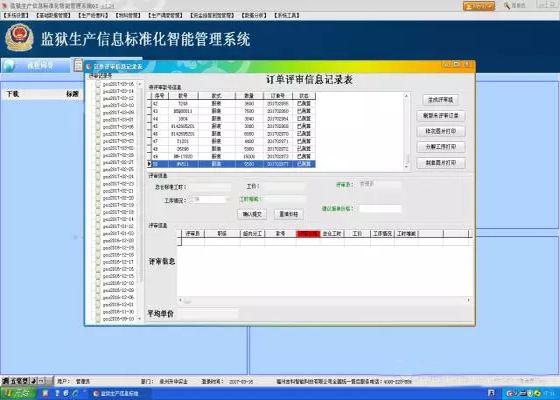Click the magnifier search icon at top right
The image size is (560, 400).
[x=507, y=6]
